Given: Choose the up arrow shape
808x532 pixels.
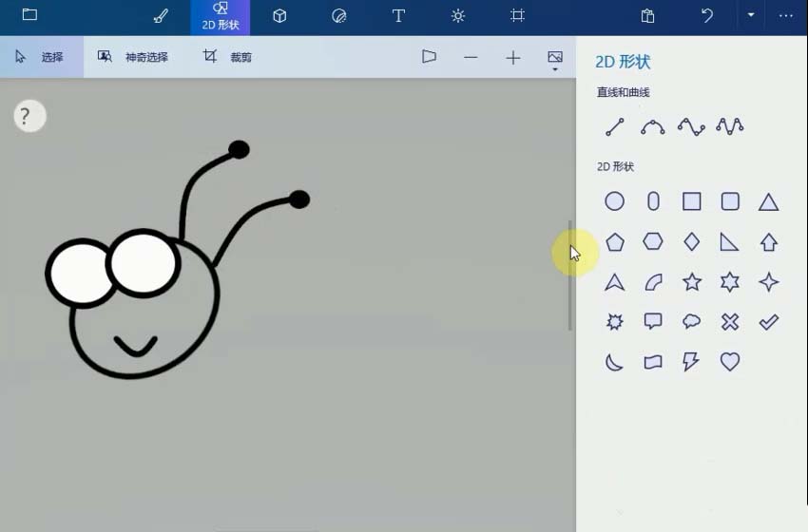Looking at the screenshot, I should (769, 242).
